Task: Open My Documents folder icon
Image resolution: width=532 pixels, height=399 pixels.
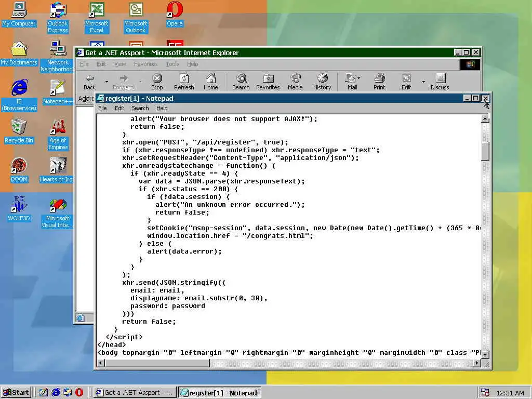Action: (19, 54)
